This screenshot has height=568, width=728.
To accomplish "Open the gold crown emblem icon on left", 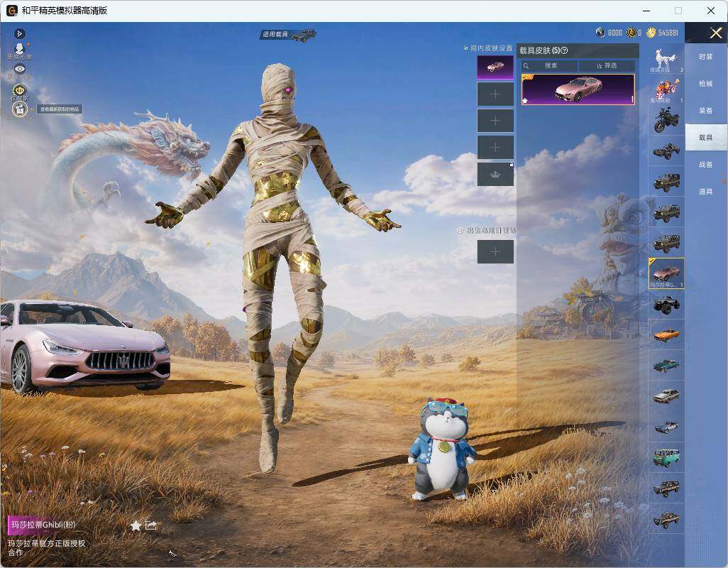I will point(19,89).
